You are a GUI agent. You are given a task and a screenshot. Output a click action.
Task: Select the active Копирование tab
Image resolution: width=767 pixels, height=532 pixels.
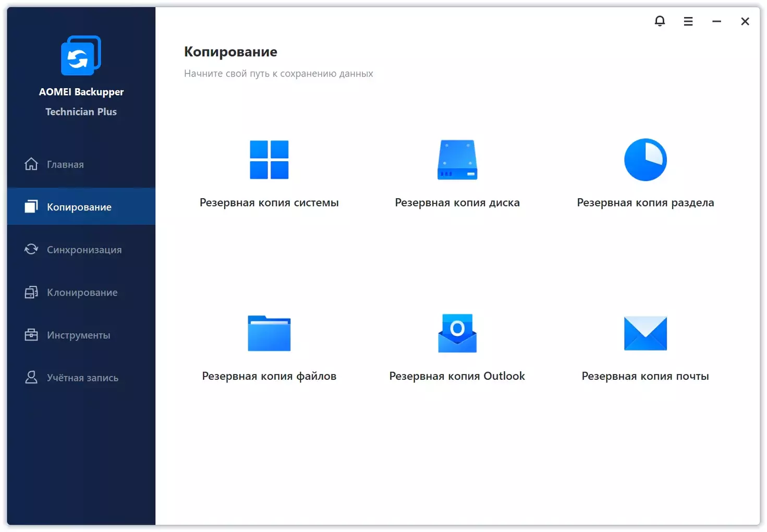coord(81,207)
